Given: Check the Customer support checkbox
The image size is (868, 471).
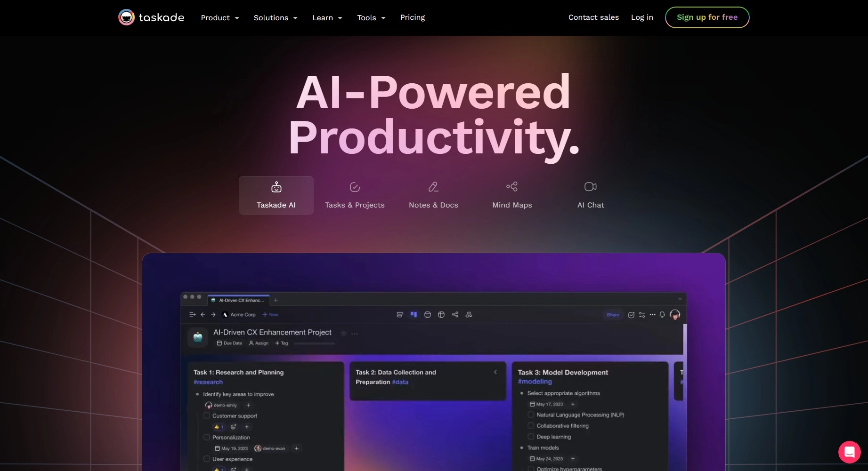Looking at the screenshot, I should (x=206, y=415).
